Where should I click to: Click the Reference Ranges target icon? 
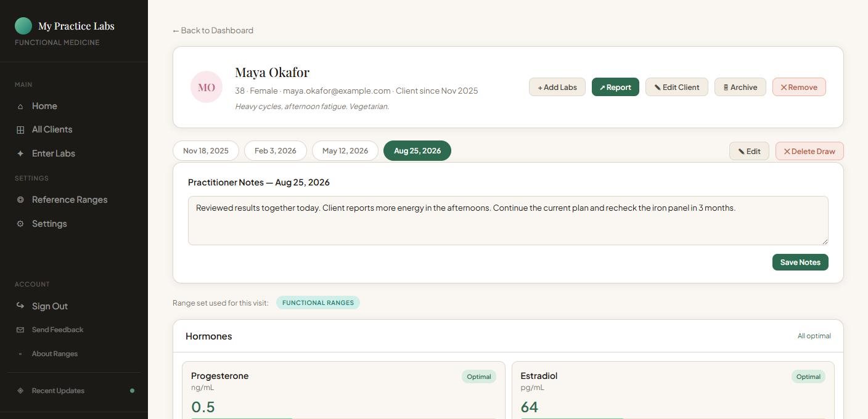pyautogui.click(x=20, y=200)
